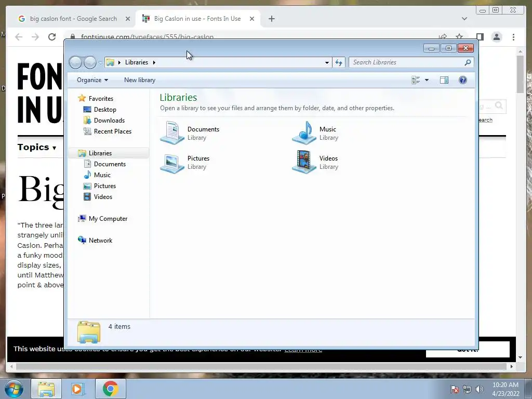Click the Chrome vertical scrollbar thumb
Viewport: 532px width, 399px height.
pos(520,74)
